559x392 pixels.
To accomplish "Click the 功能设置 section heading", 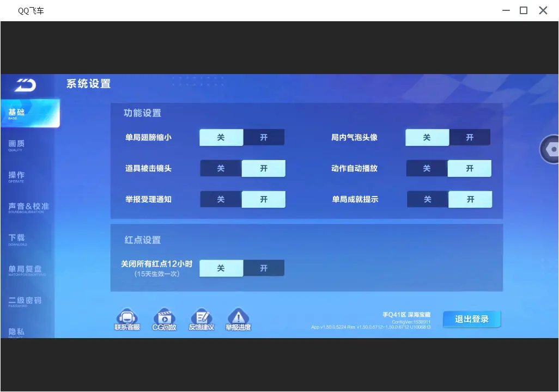I will 142,113.
